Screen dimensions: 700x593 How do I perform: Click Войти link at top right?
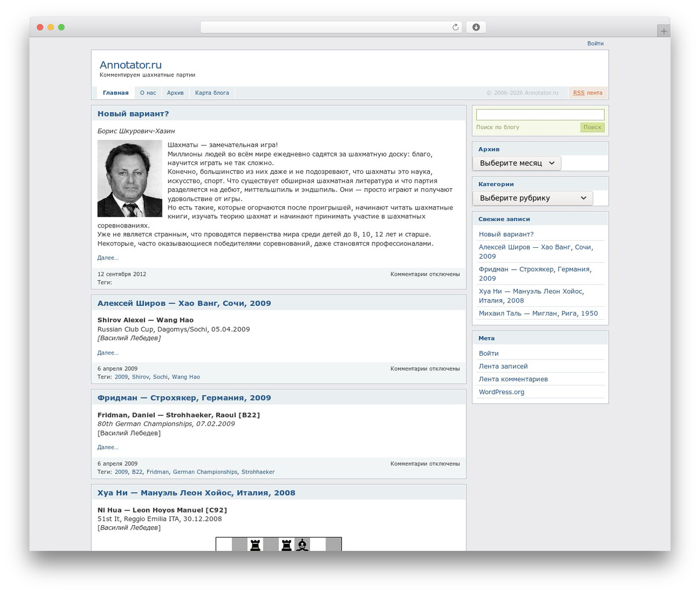click(x=596, y=44)
